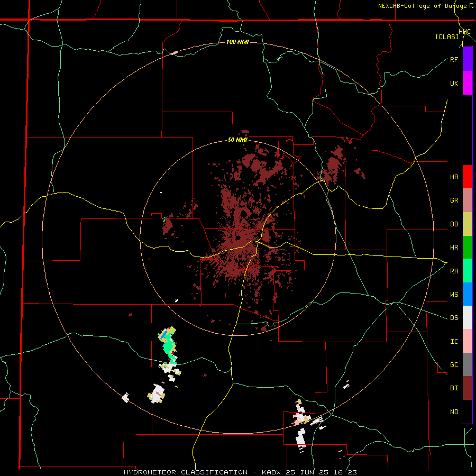The image size is (476, 476).
Task: Click the [CLAS] legend header
Action: (447, 36)
